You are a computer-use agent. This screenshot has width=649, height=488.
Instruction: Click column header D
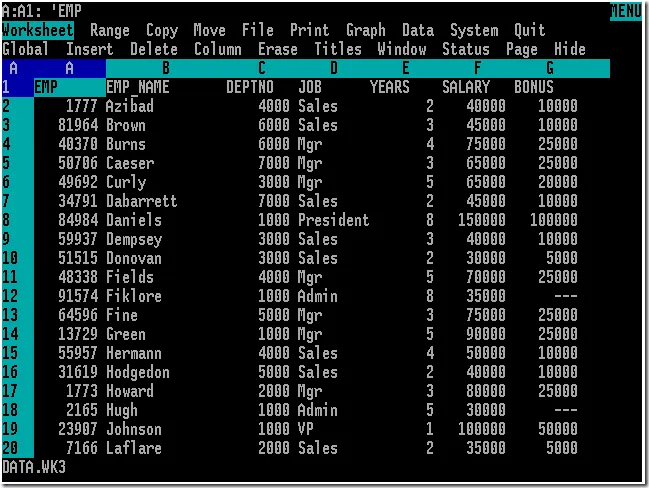point(334,68)
